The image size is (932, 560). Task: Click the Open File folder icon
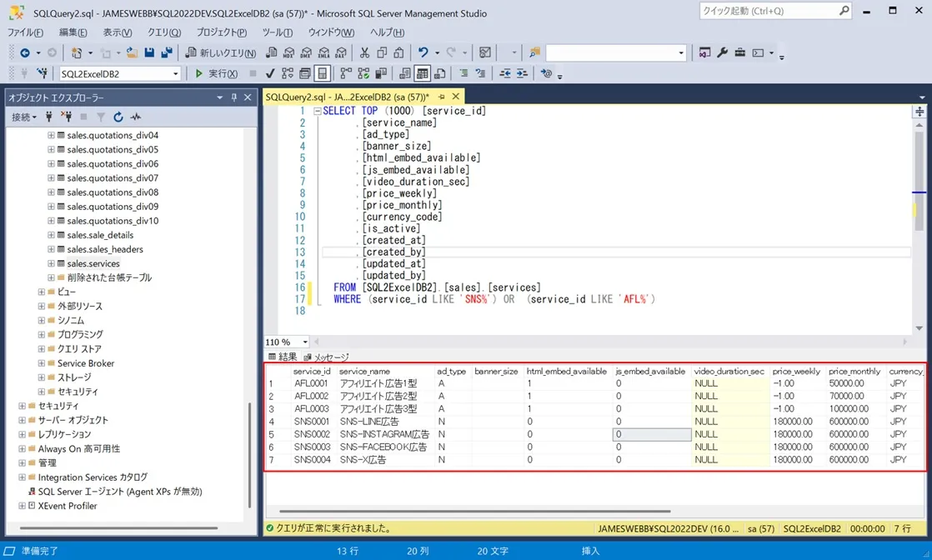132,52
